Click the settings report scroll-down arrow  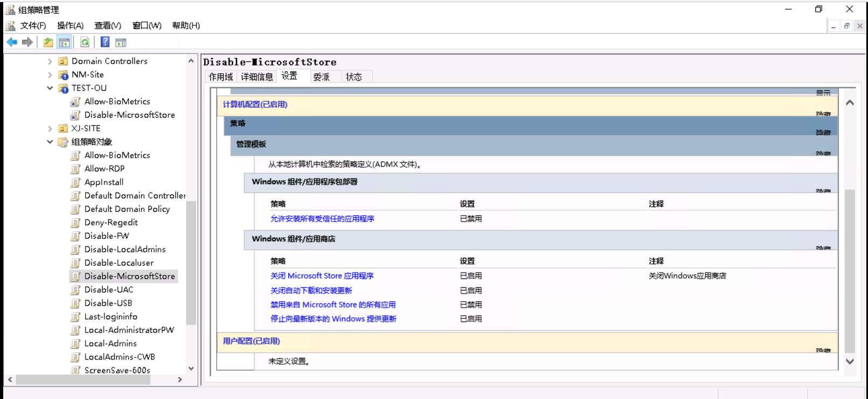coord(850,361)
